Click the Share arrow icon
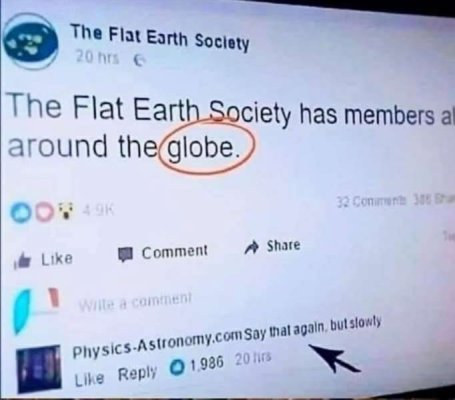Screen dimensions: 455x400 (x=253, y=247)
